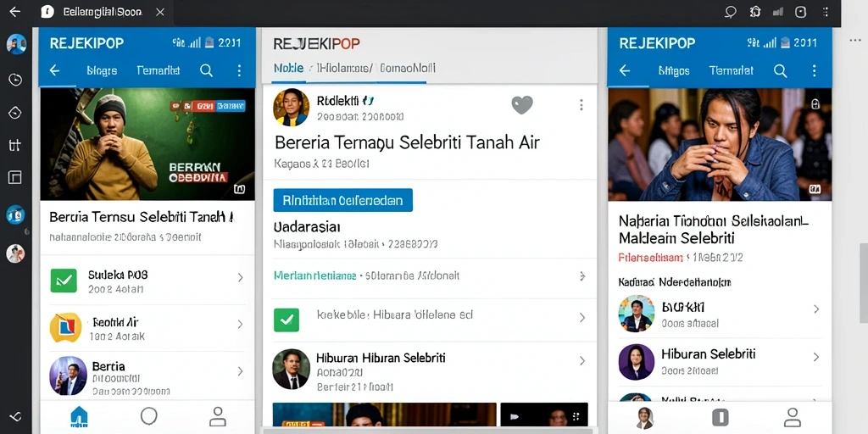
Task: Open the post author's round avatar
Action: (292, 108)
